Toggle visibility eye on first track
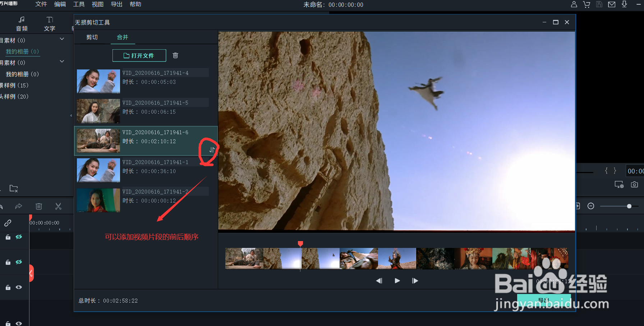 click(x=19, y=237)
